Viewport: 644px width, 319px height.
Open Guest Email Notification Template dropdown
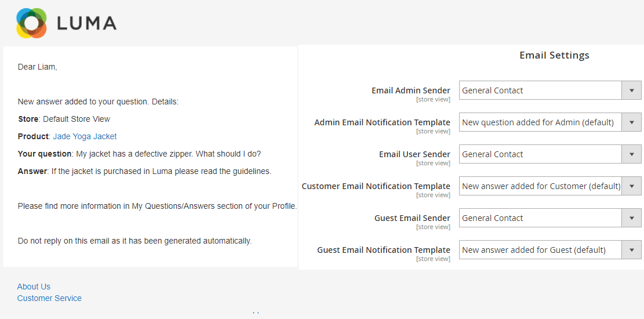[x=550, y=250]
